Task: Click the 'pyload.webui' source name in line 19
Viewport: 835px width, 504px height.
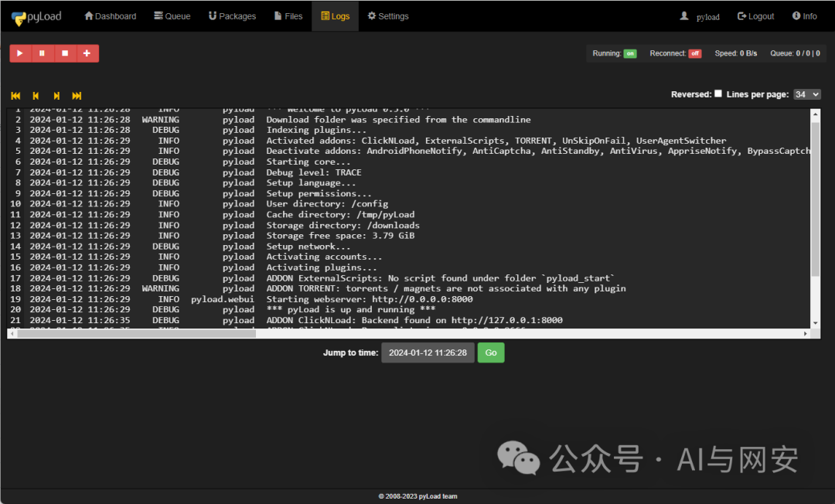Action: (x=223, y=299)
